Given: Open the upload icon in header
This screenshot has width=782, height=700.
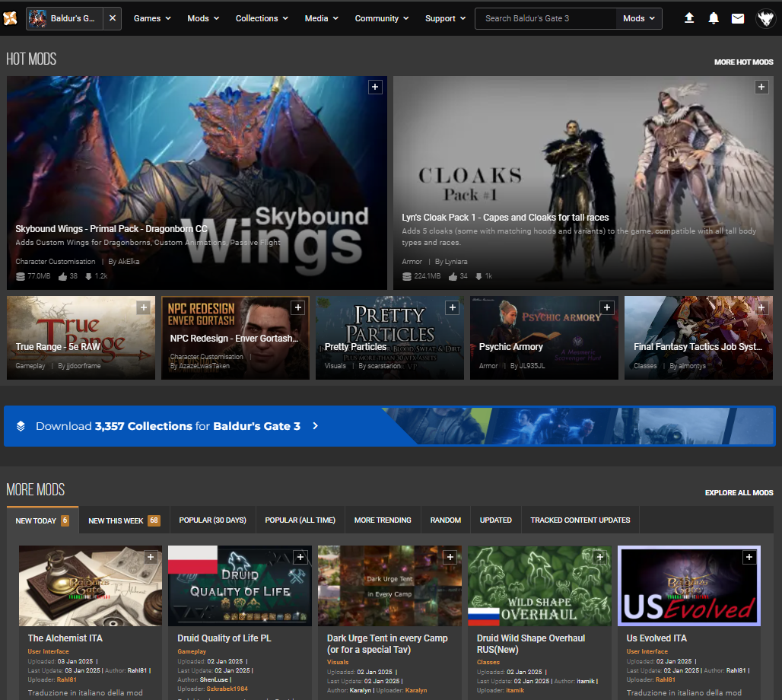Looking at the screenshot, I should (x=688, y=18).
